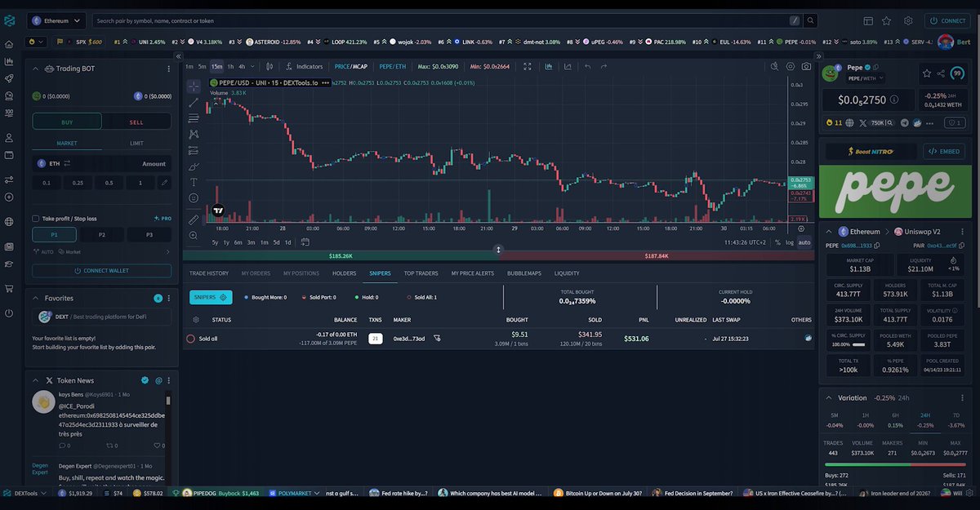Switch to the TRADE HISTORY tab

209,273
